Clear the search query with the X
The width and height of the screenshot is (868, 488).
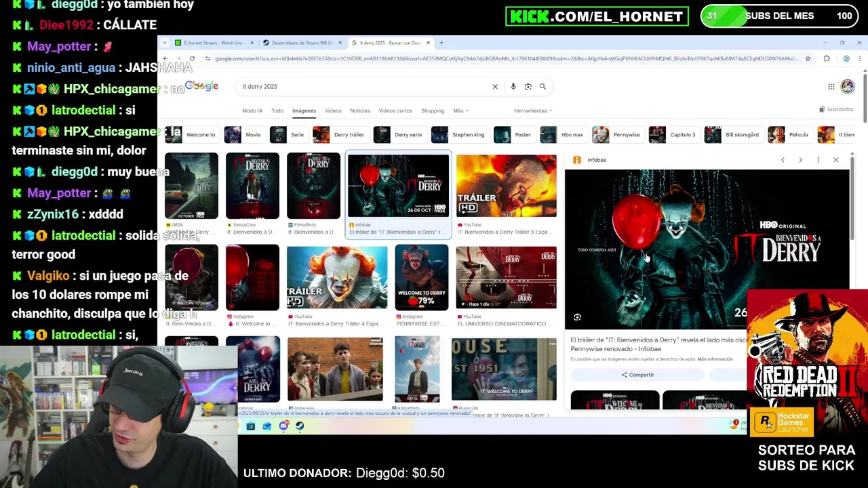click(x=495, y=87)
